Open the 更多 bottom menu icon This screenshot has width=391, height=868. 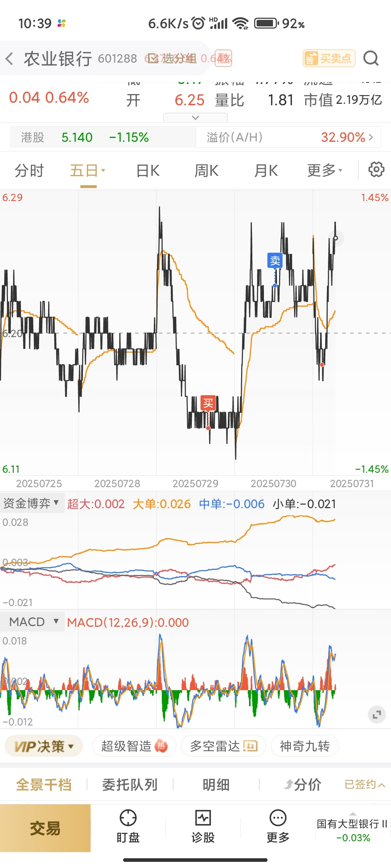coord(278,827)
